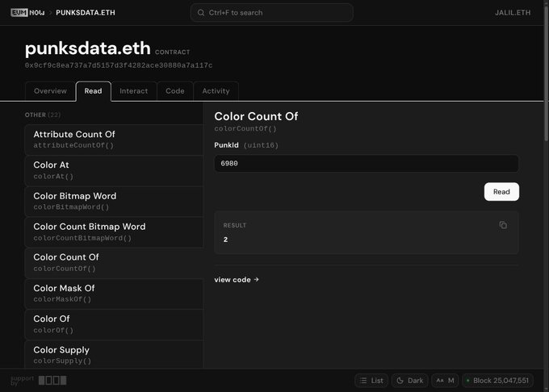Click the result value 2

[225, 240]
